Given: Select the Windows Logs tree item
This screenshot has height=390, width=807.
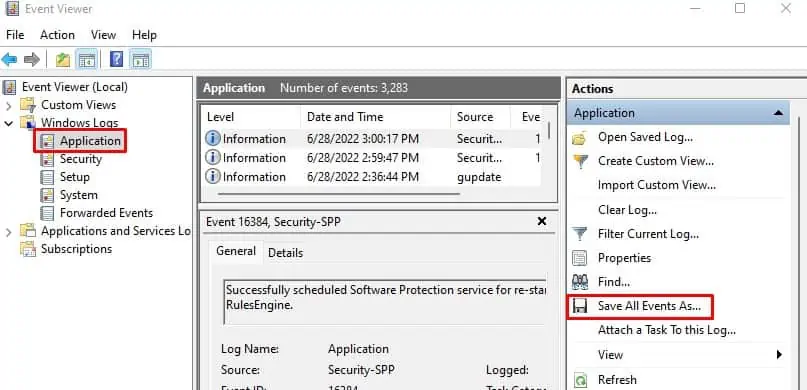Looking at the screenshot, I should click(x=79, y=123).
